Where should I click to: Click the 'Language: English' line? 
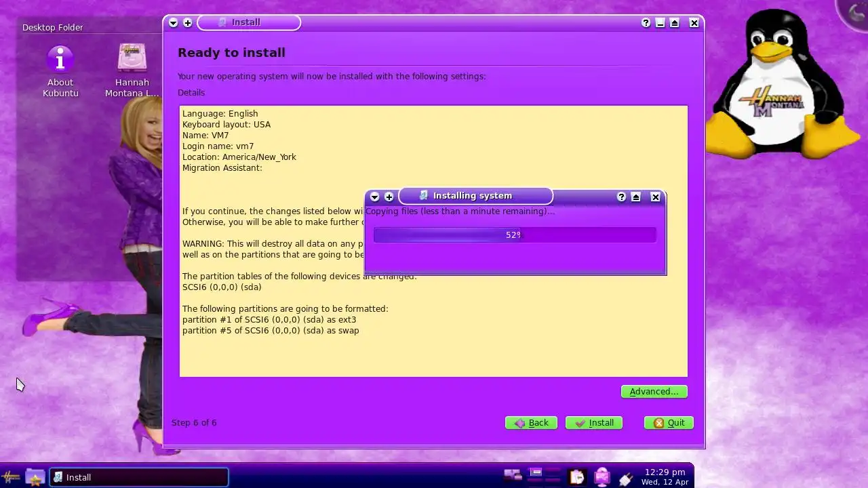220,114
